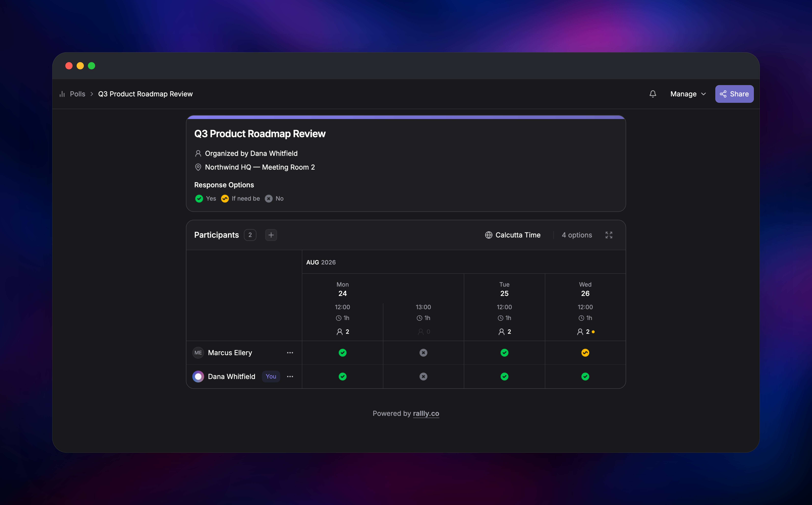Click Marcus Ellery's Yes vote for Tue 25
The width and height of the screenshot is (812, 505).
504,353
